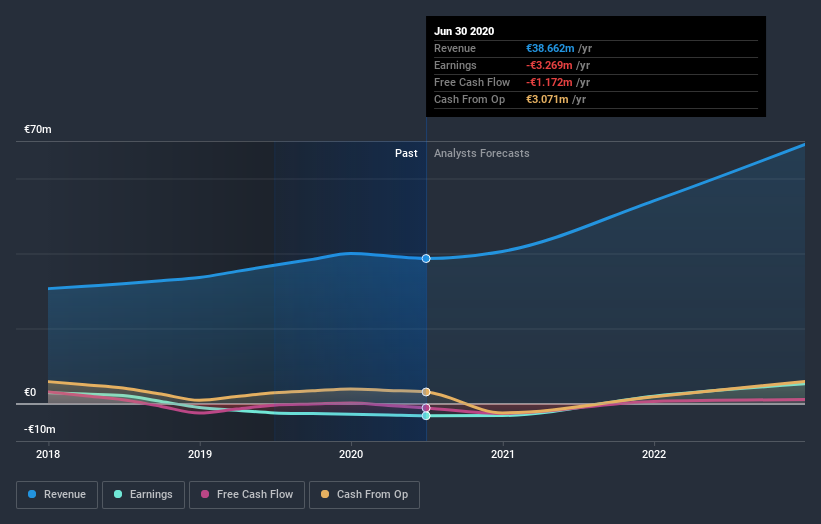Click the Past label on the chart

point(406,153)
